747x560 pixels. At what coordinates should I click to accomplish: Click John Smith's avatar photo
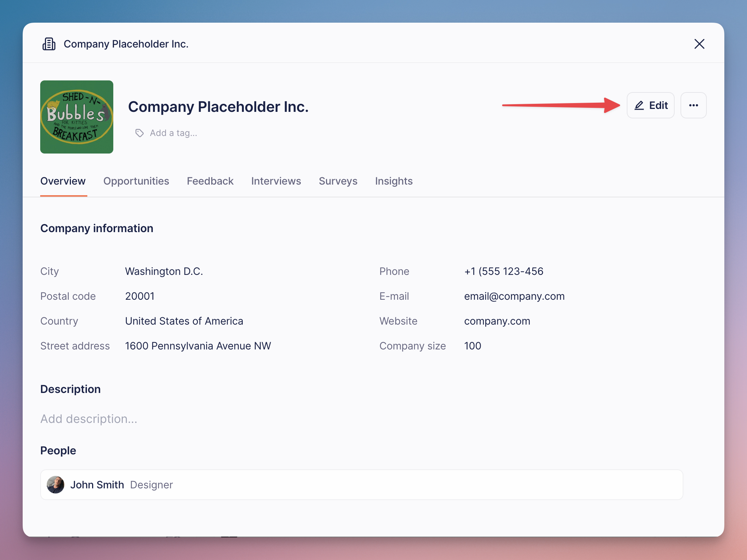pos(56,485)
